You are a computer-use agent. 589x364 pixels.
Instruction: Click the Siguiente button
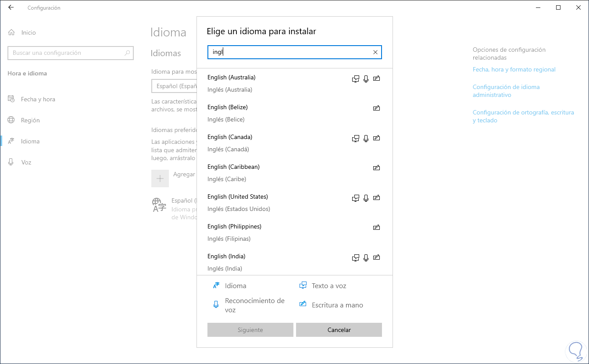coord(250,330)
